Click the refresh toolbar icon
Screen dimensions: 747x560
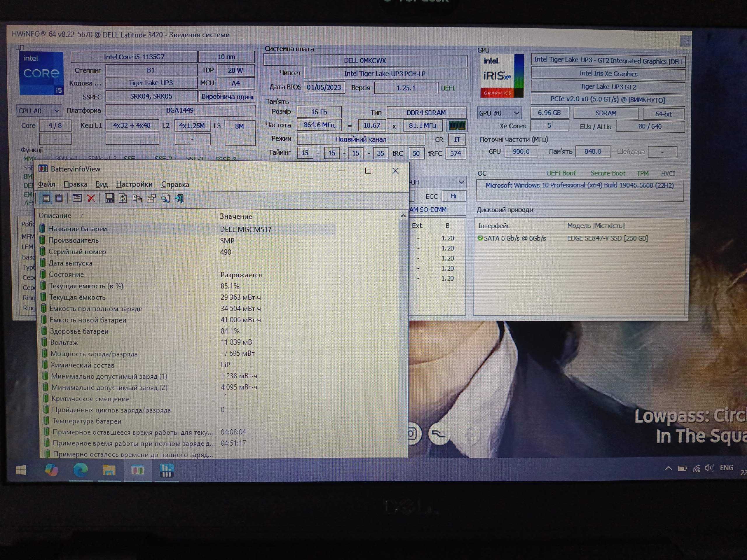tap(123, 199)
